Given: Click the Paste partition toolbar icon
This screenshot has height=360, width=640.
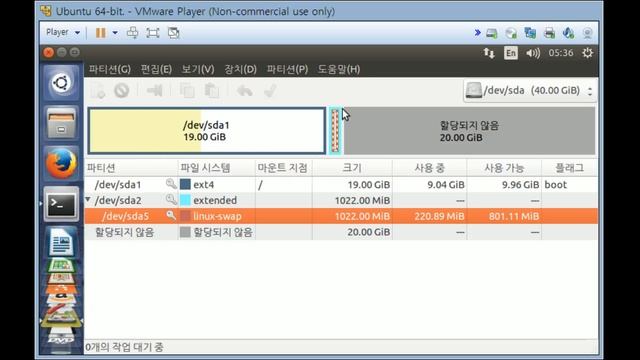Looking at the screenshot, I should (211, 90).
